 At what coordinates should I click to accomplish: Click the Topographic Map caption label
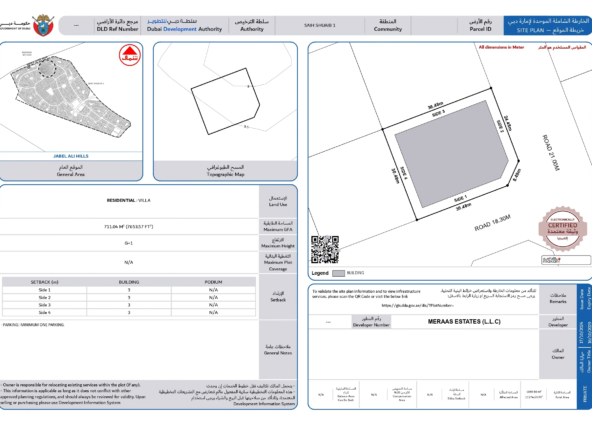click(225, 171)
